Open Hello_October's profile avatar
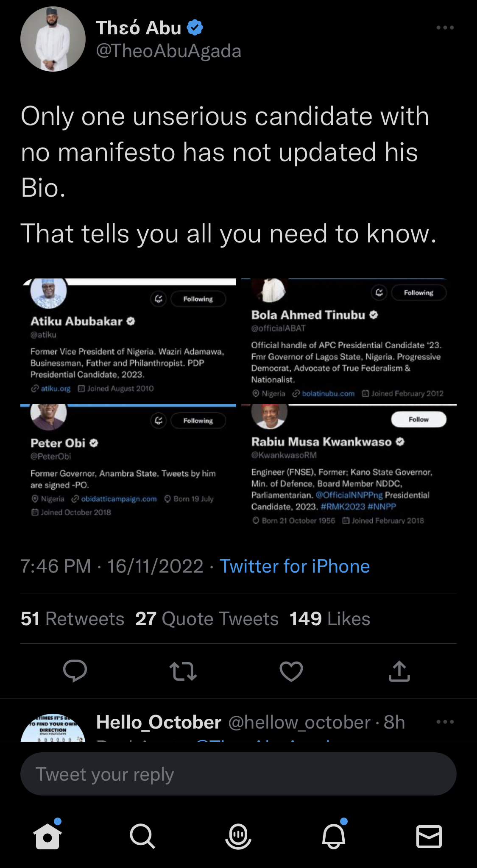 (x=53, y=727)
